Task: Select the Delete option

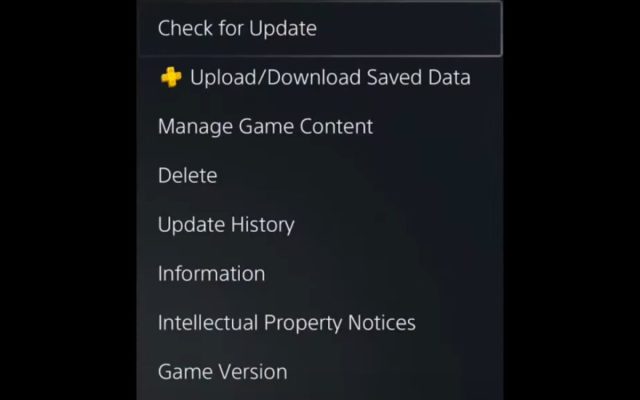Action: (x=321, y=175)
